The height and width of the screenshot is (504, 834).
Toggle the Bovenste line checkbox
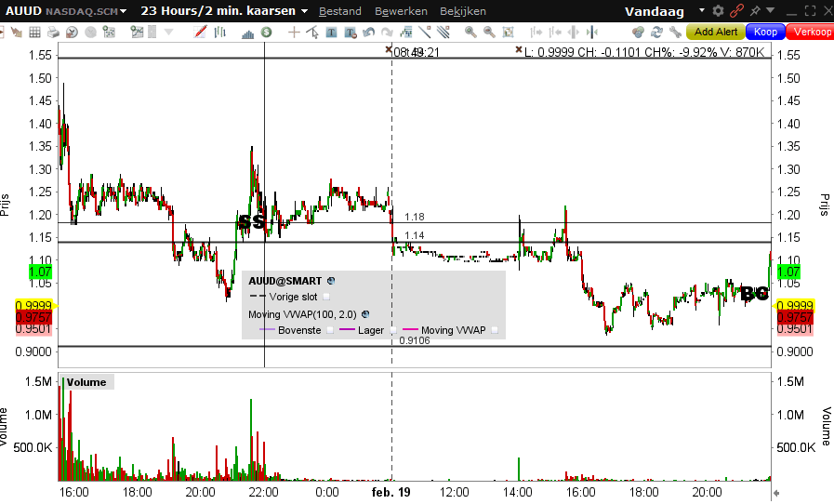tap(330, 330)
